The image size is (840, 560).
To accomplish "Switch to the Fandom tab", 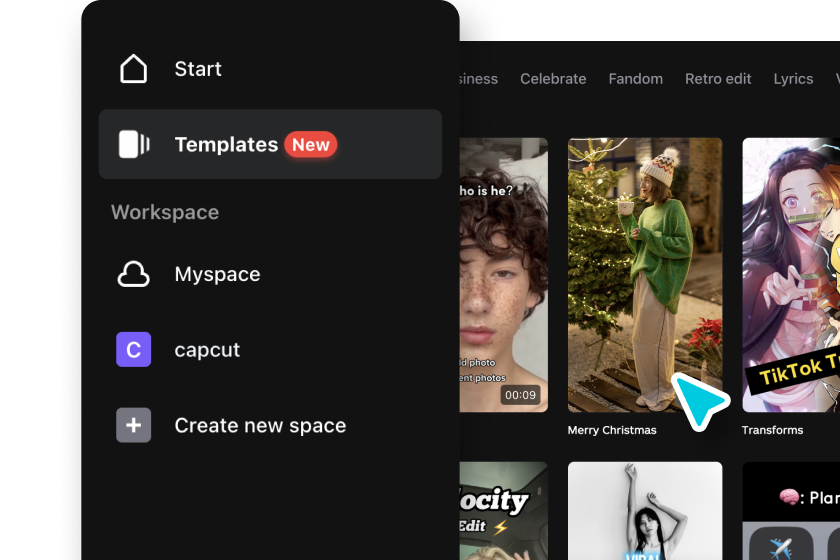I will pos(635,79).
